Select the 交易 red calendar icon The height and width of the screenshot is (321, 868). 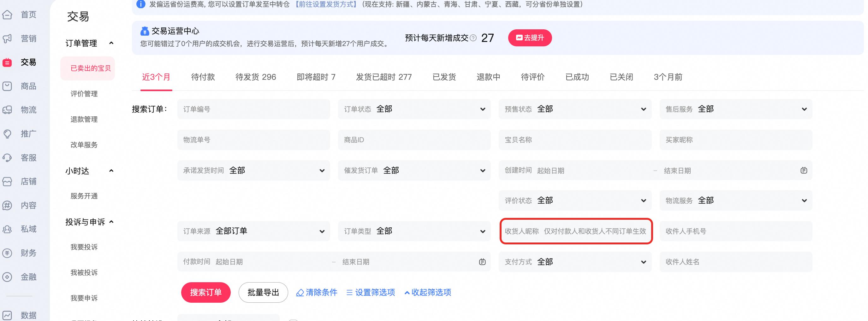pos(7,62)
